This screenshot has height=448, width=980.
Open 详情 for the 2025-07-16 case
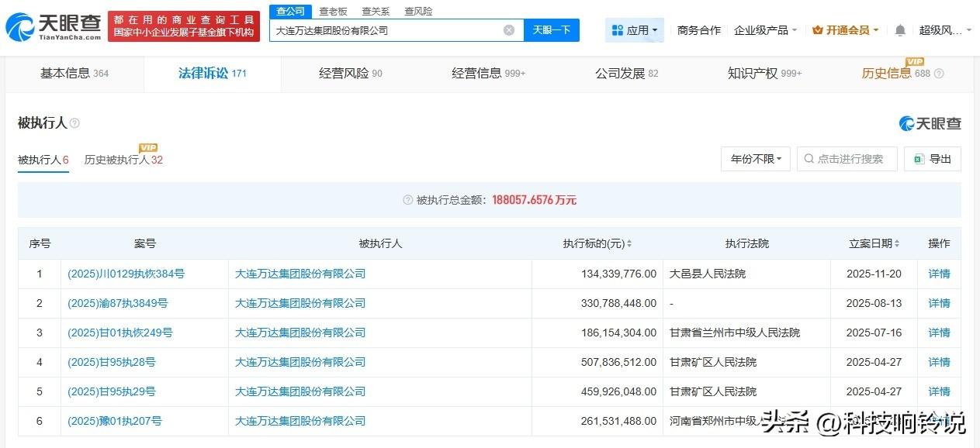(x=939, y=333)
